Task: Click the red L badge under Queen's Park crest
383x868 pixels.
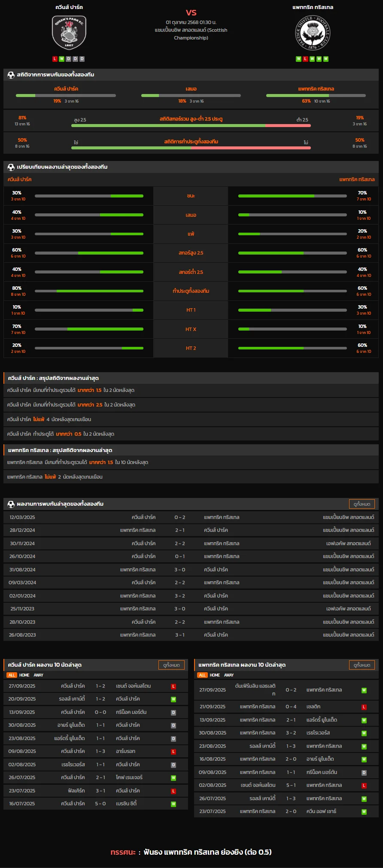Action: pos(55,59)
